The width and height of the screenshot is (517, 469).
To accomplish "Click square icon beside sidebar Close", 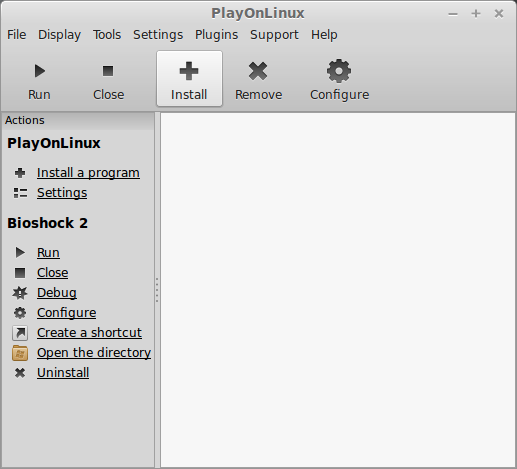I will [20, 273].
